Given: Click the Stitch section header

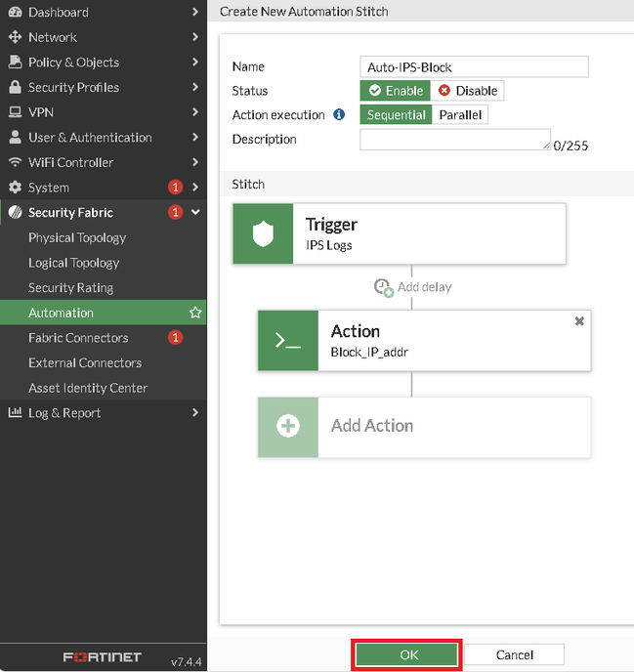Looking at the screenshot, I should (248, 185).
